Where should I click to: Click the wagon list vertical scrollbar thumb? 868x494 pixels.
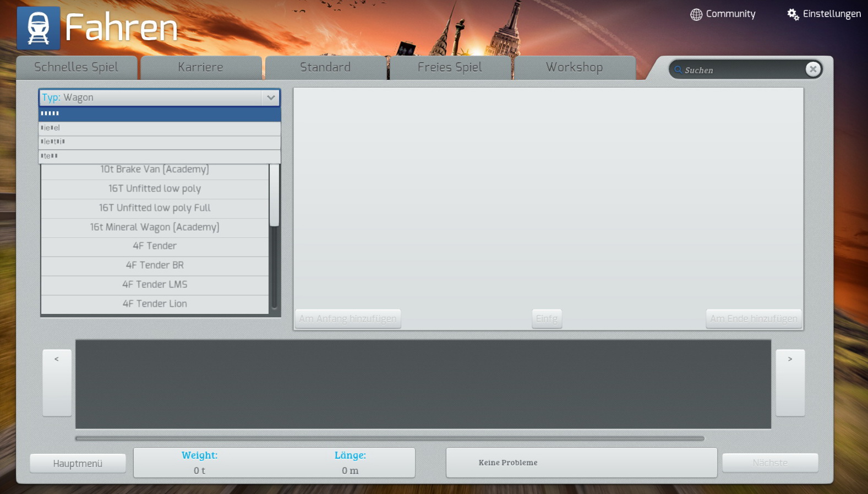tap(274, 195)
